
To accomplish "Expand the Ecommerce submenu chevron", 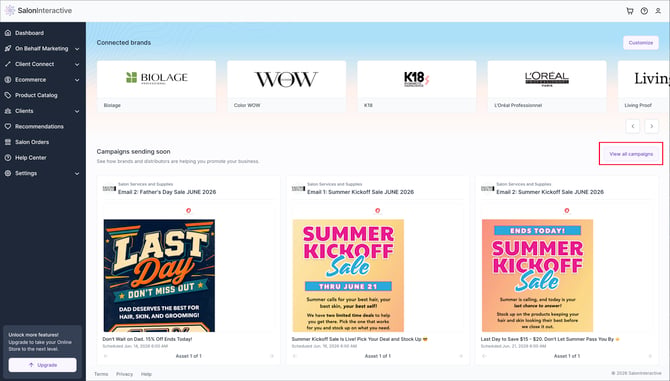I will pos(77,80).
